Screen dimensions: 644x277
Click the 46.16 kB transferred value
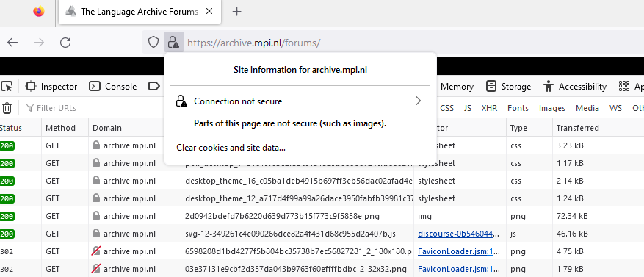click(572, 234)
